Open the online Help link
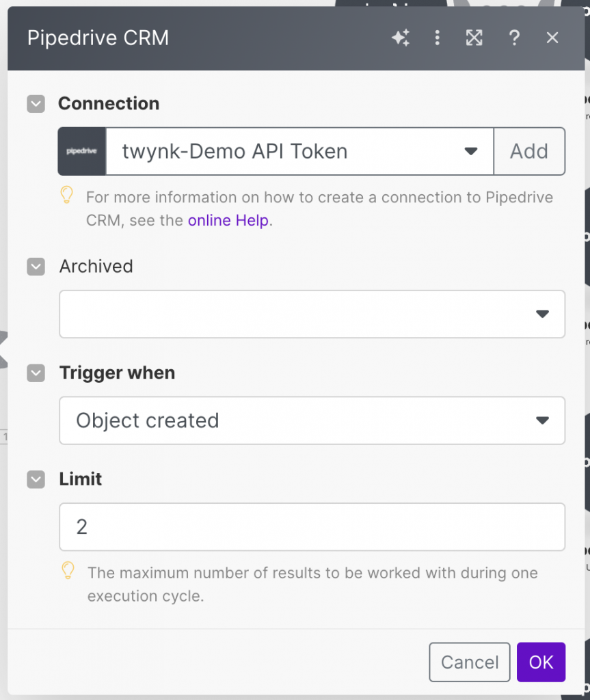590x700 pixels. 228,221
